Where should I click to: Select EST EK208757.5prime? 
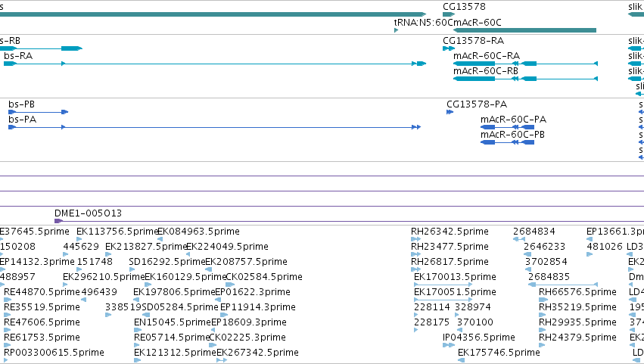click(246, 262)
